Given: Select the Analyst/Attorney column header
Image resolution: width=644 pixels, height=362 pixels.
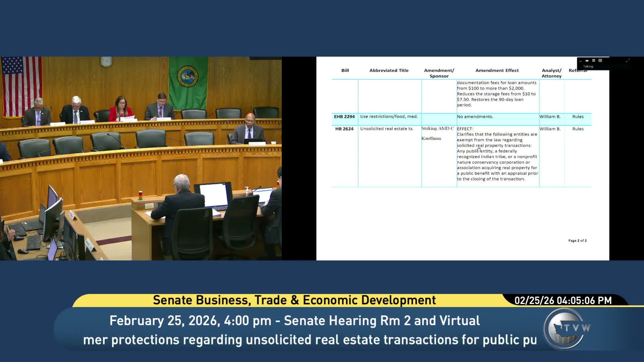Looking at the screenshot, I should (552, 73).
